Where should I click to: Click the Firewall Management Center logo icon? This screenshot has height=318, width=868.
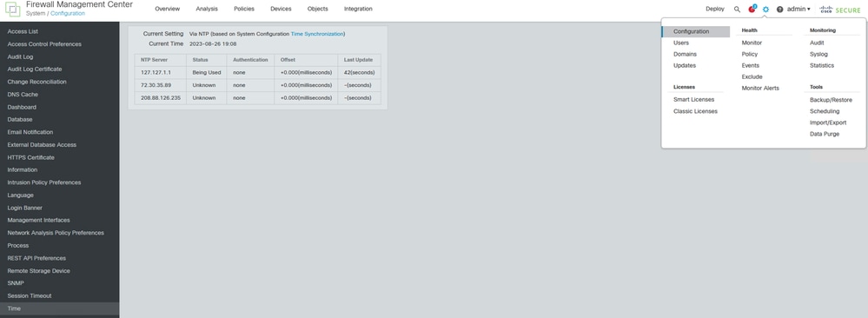pyautogui.click(x=12, y=9)
